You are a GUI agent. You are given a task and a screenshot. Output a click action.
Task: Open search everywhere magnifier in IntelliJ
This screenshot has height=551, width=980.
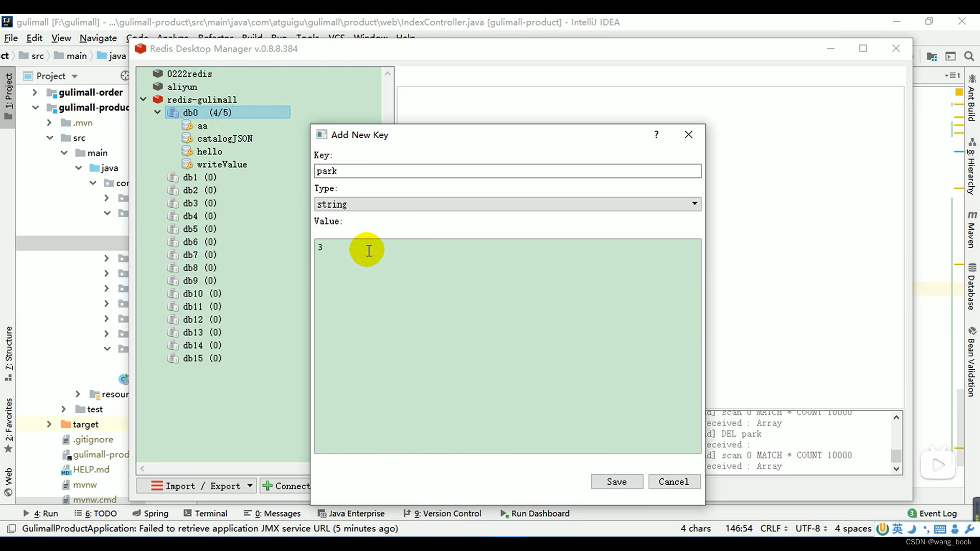click(968, 56)
